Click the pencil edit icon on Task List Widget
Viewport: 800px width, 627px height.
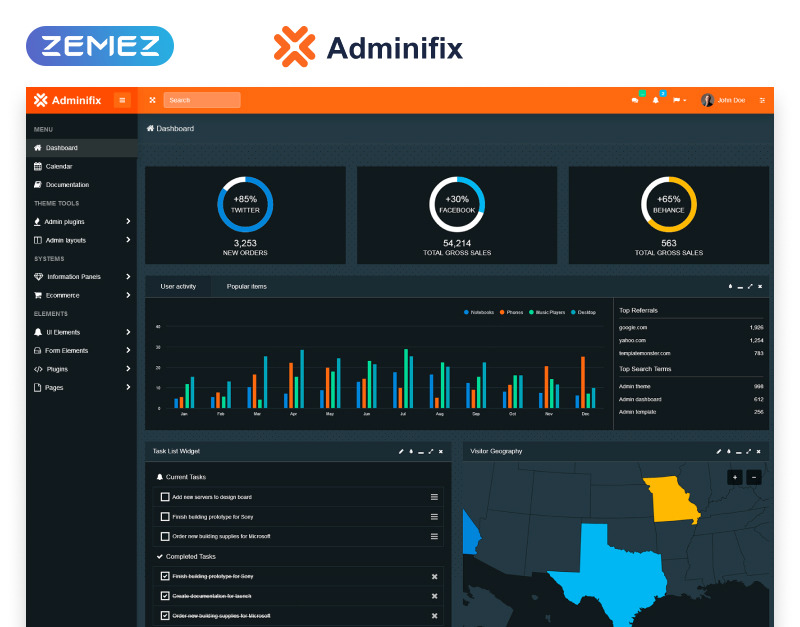coord(400,451)
